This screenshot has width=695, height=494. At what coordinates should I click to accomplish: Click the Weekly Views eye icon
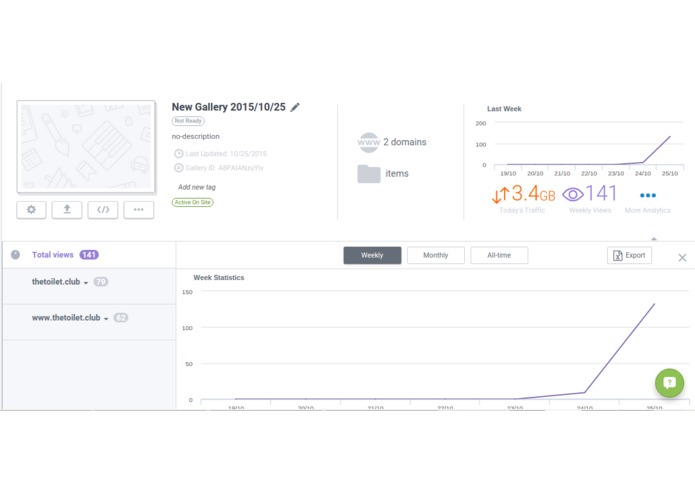pos(573,194)
